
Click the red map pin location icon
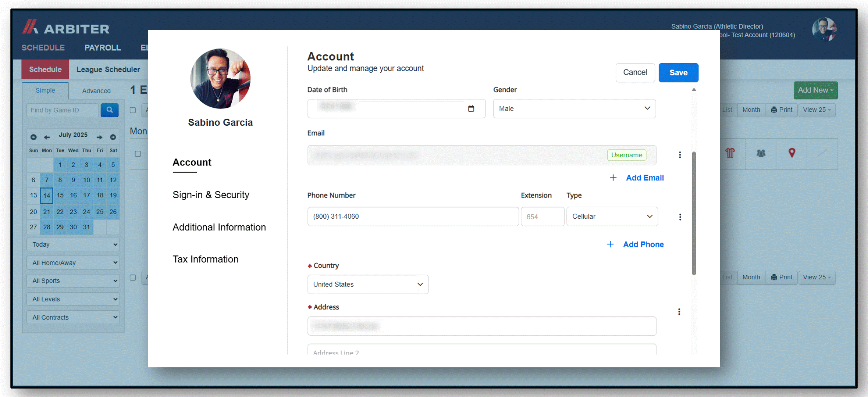792,153
